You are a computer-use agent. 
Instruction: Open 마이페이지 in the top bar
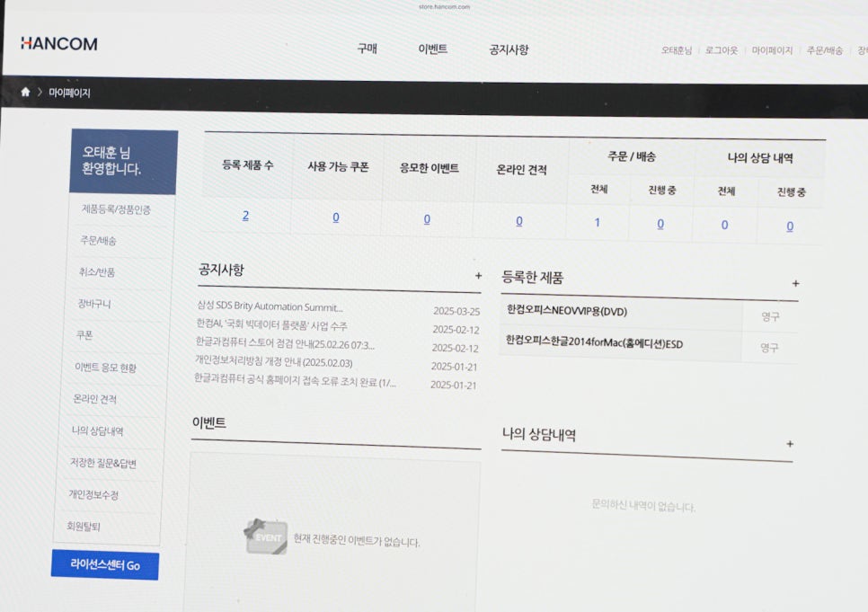tap(772, 50)
